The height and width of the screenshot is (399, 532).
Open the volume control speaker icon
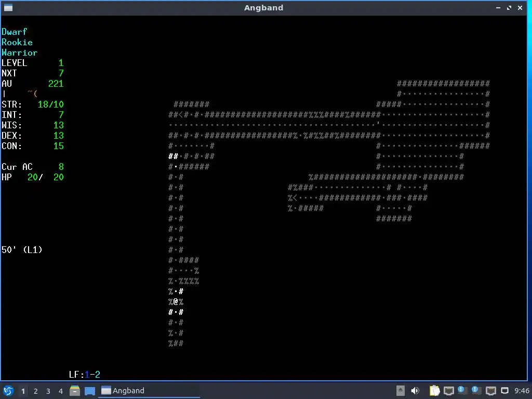415,391
